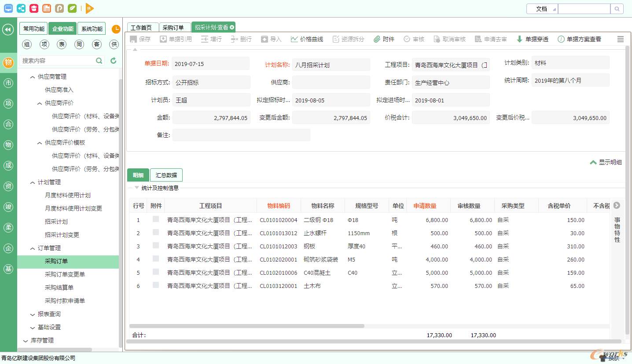This screenshot has width=632, height=364.
Task: Click the search icon in the top right
Action: tap(617, 9)
